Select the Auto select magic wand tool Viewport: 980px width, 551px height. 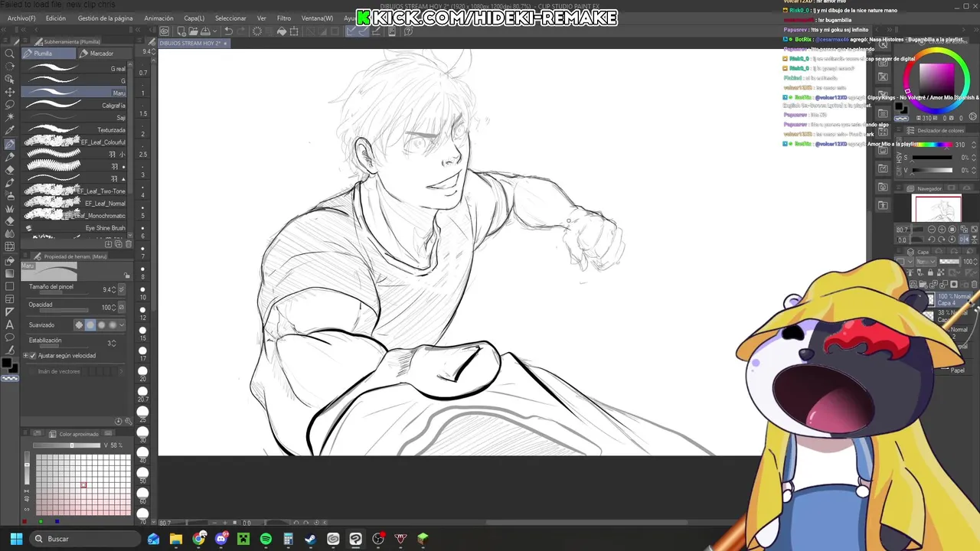pyautogui.click(x=9, y=118)
